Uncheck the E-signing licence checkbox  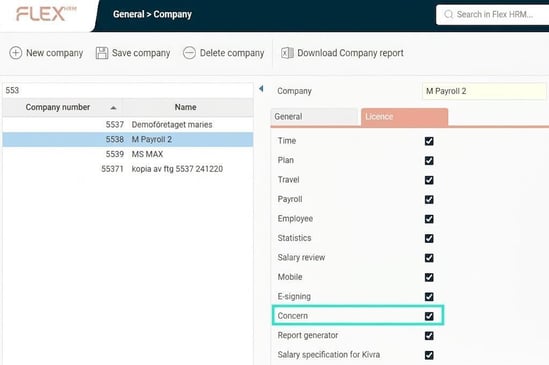(429, 297)
